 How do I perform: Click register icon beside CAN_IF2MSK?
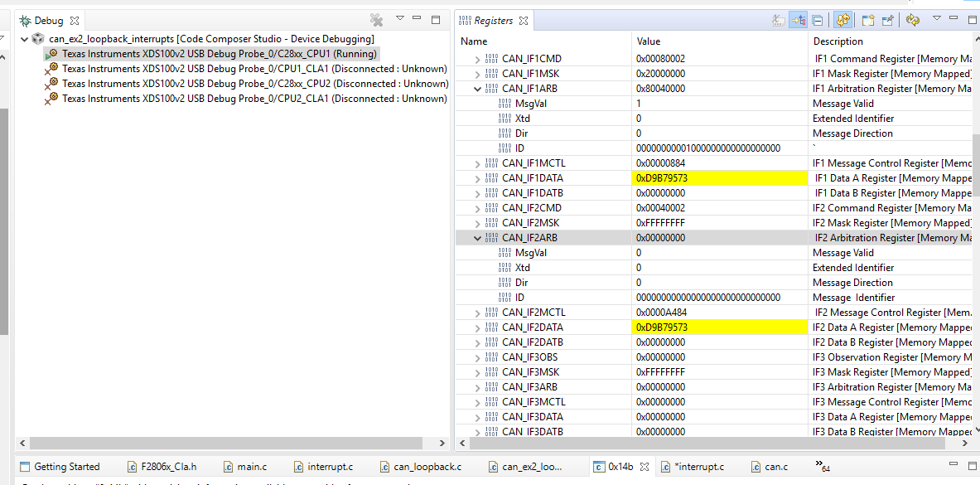point(492,223)
